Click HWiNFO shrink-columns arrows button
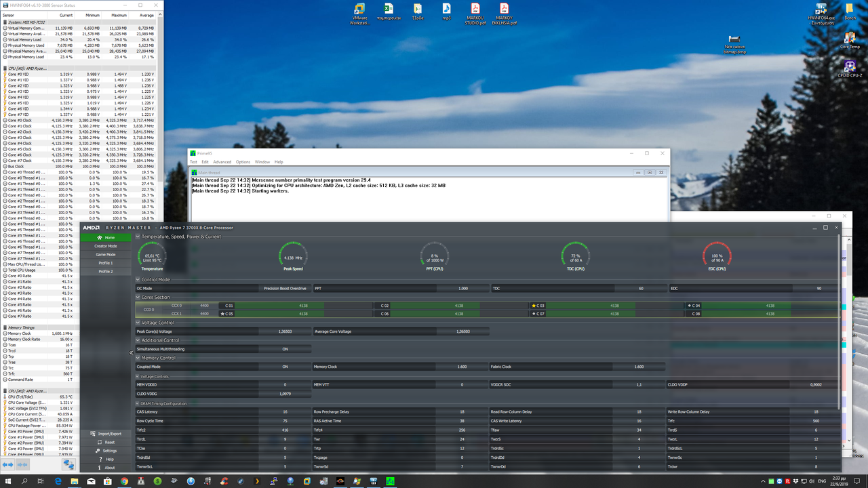The height and width of the screenshot is (488, 868). coord(22,464)
